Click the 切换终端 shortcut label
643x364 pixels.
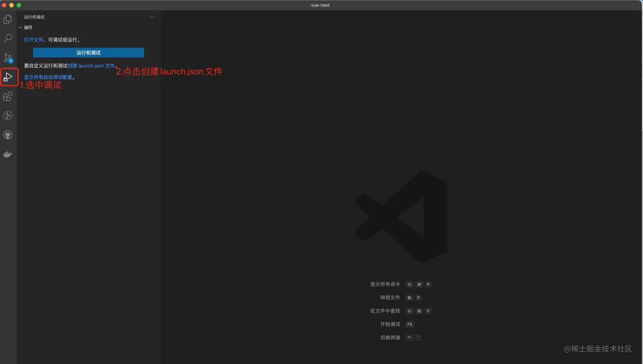[390, 337]
